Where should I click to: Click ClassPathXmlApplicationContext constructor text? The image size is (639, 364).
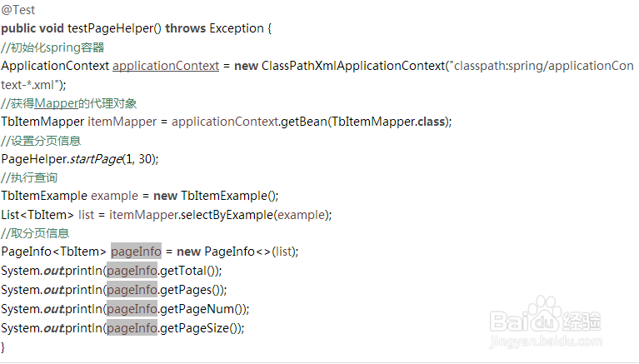[x=353, y=66]
